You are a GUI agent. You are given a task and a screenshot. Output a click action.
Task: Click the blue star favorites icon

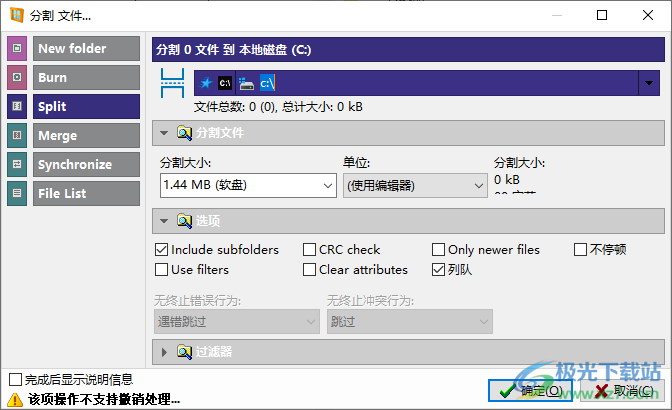click(x=206, y=83)
